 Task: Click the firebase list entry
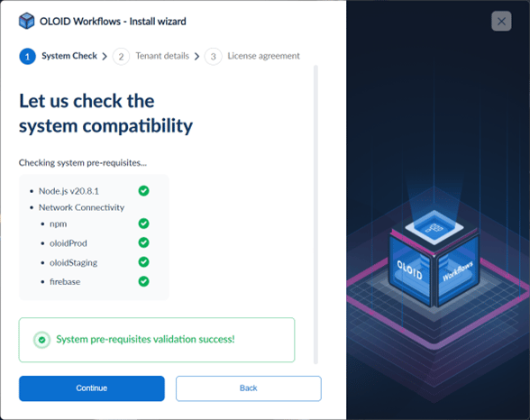coord(65,282)
